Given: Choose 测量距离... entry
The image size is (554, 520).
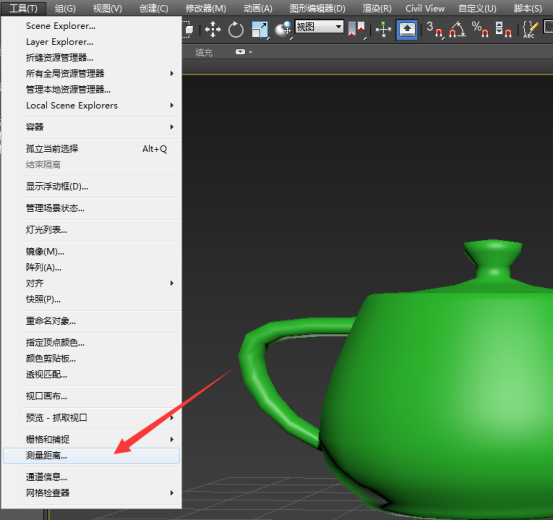Looking at the screenshot, I should 92,456.
